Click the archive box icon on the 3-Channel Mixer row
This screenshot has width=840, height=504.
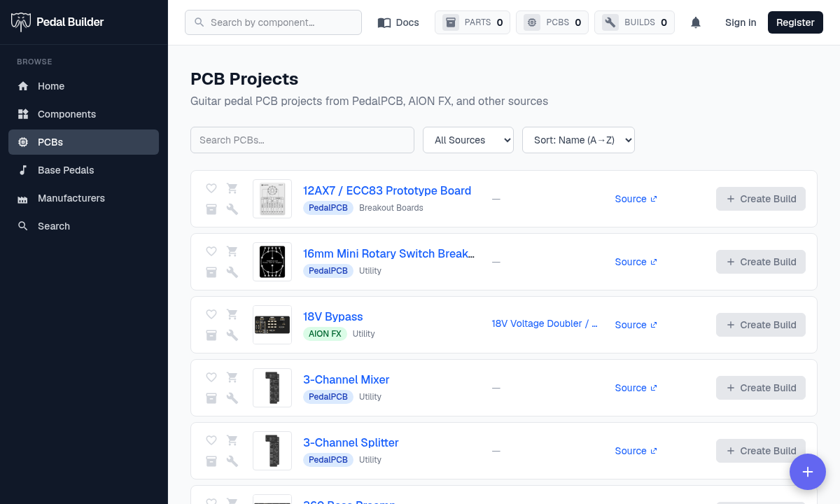coord(211,398)
